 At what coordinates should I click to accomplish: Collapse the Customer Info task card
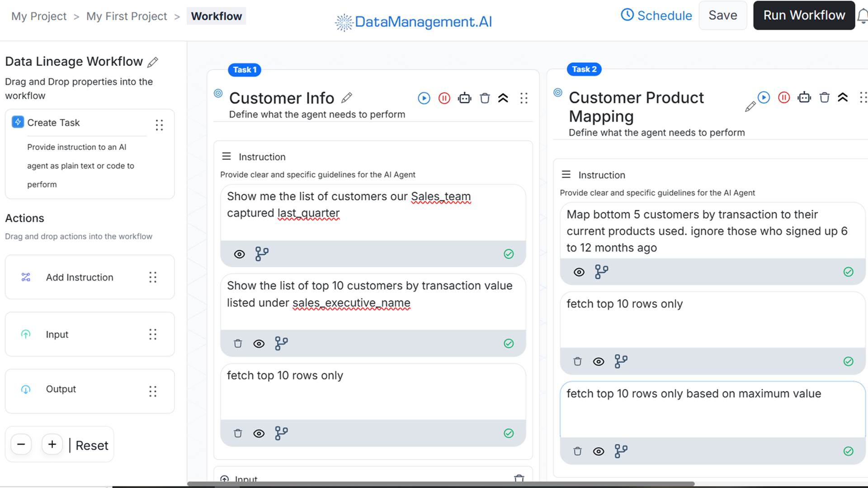click(503, 98)
